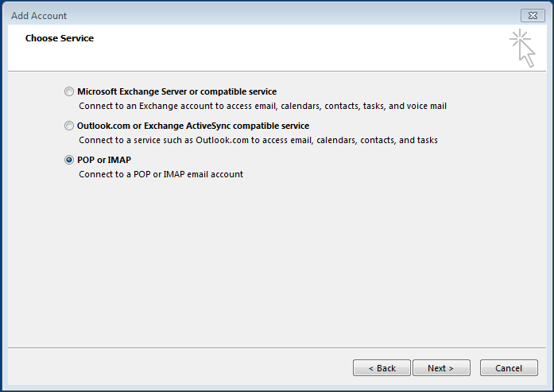This screenshot has height=392, width=554.
Task: Select the Outlook.com or Exchange ActiveSync radio button
Action: (x=69, y=126)
